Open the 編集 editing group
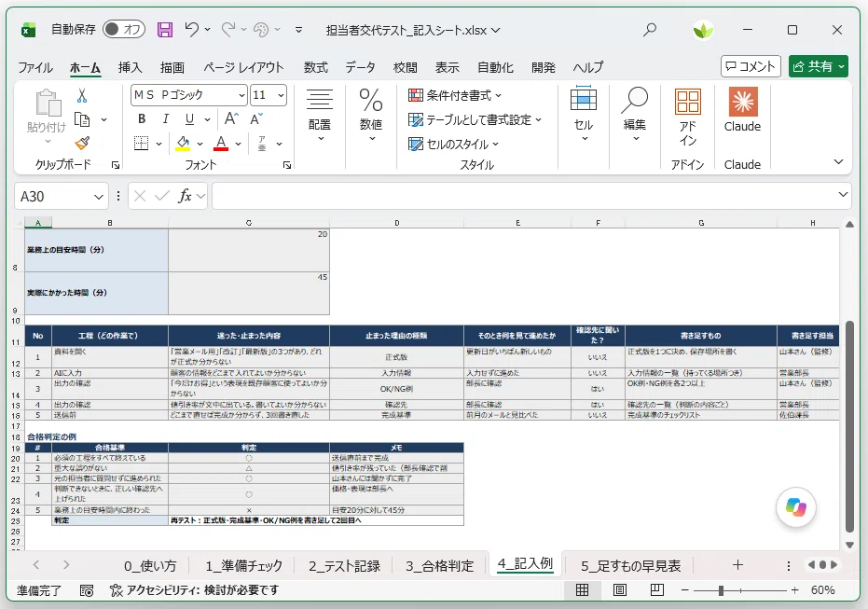Viewport: 868px width, 609px height. click(x=634, y=115)
